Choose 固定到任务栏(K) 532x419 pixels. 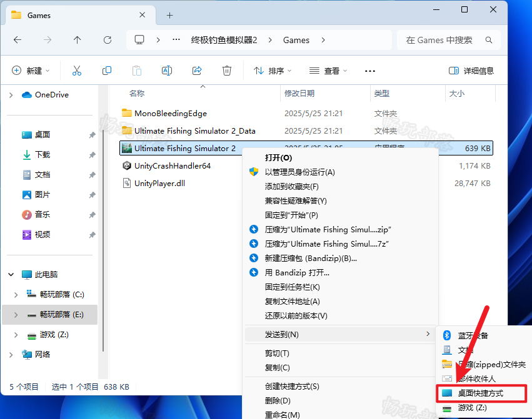[292, 287]
